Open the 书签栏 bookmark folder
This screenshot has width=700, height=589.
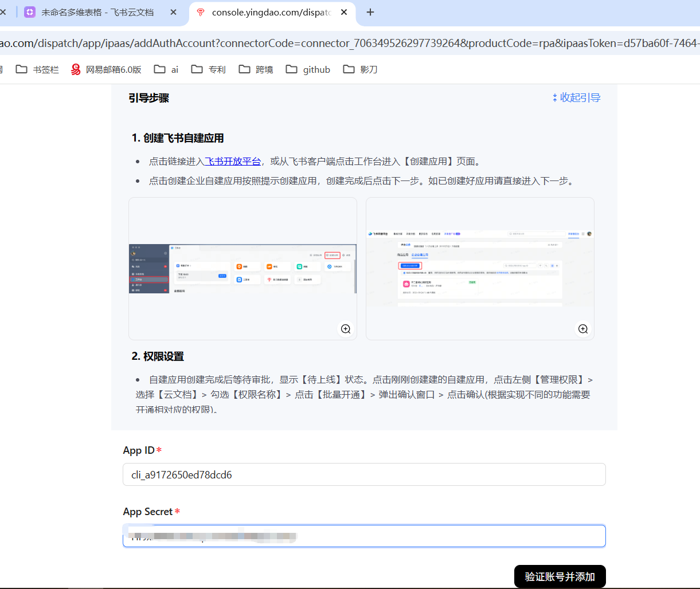(37, 69)
